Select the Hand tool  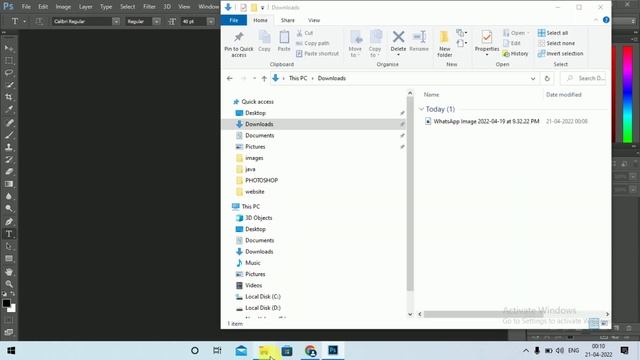[x=9, y=271]
